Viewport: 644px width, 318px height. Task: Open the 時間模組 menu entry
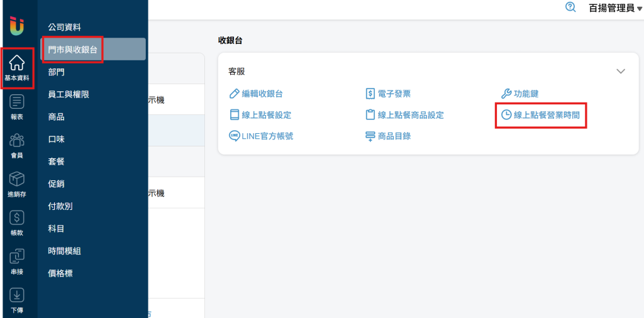[x=65, y=251]
